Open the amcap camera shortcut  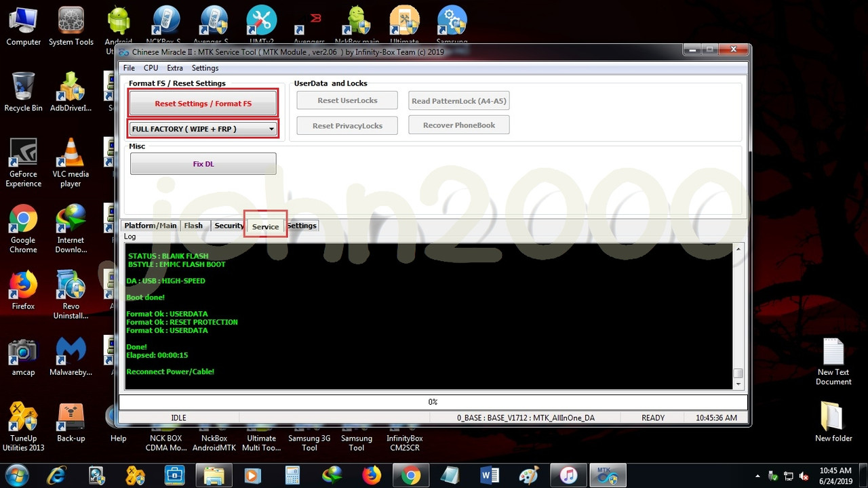23,357
